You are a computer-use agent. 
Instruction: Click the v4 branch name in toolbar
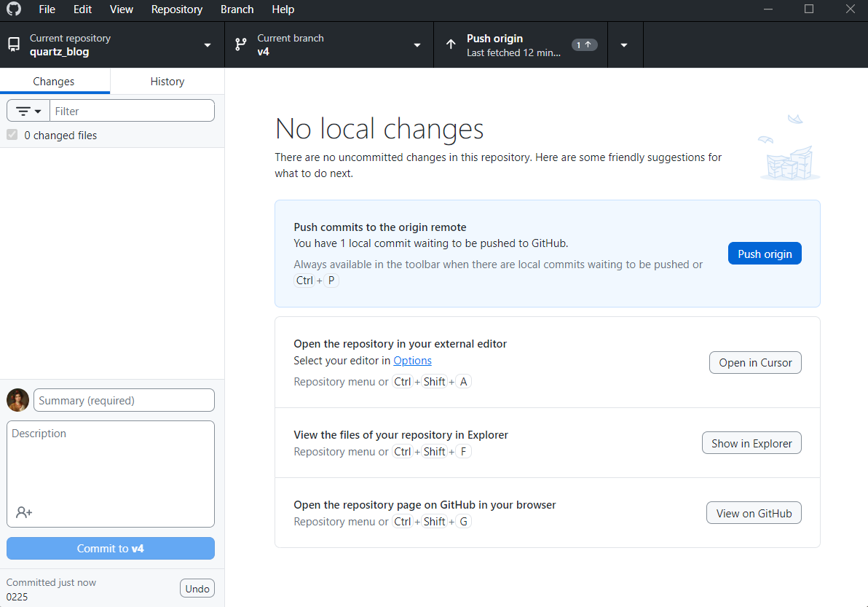point(264,52)
